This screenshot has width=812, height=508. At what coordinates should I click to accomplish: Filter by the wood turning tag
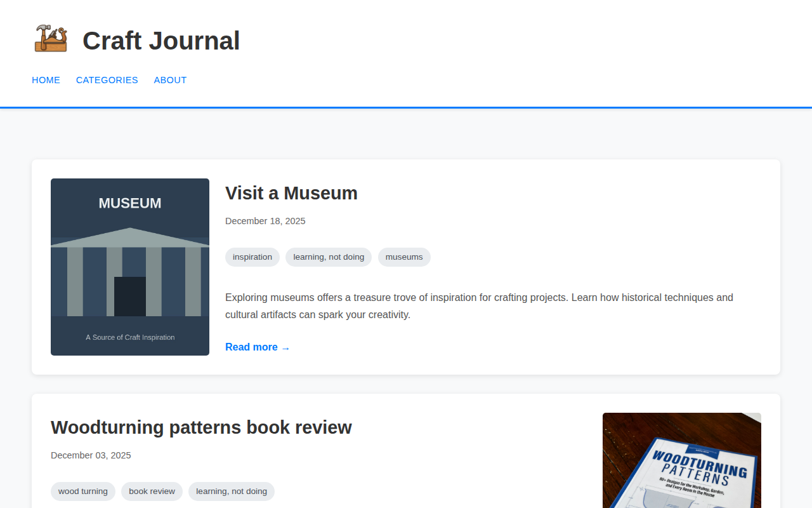point(83,491)
